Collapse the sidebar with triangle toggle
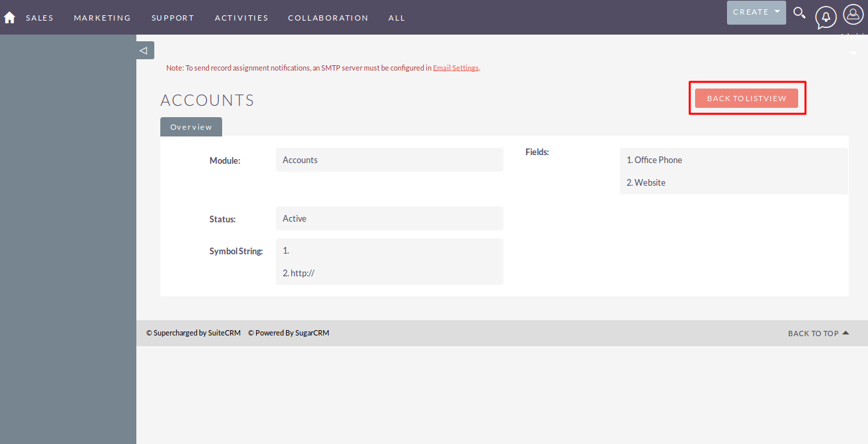The height and width of the screenshot is (444, 868). 144,50
